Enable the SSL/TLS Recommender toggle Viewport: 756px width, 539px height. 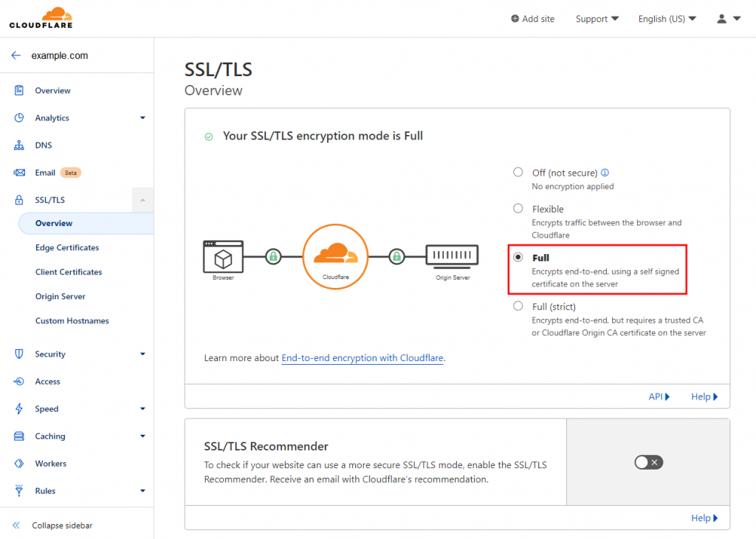(648, 461)
